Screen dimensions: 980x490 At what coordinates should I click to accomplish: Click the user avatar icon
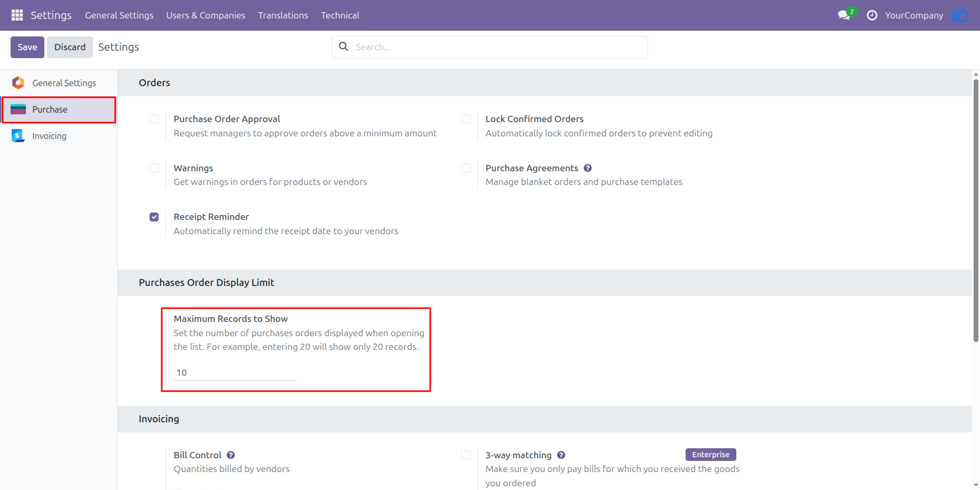(960, 15)
